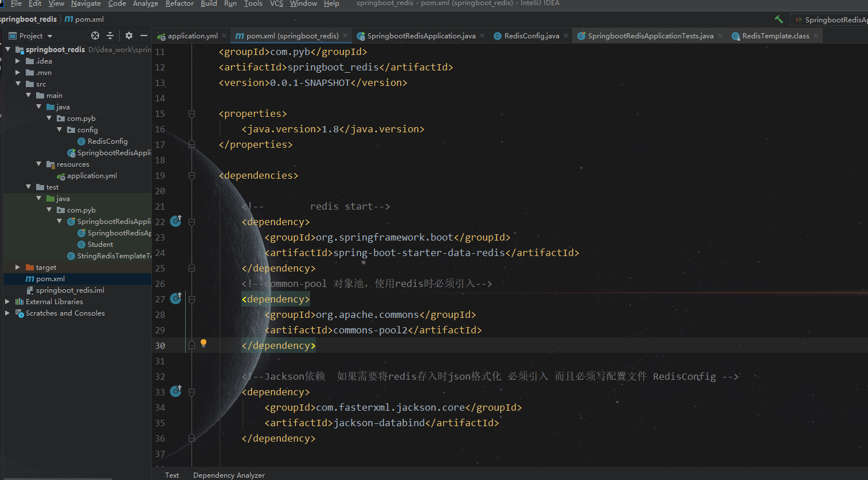Expand Scratches and Consoles node

pyautogui.click(x=7, y=313)
